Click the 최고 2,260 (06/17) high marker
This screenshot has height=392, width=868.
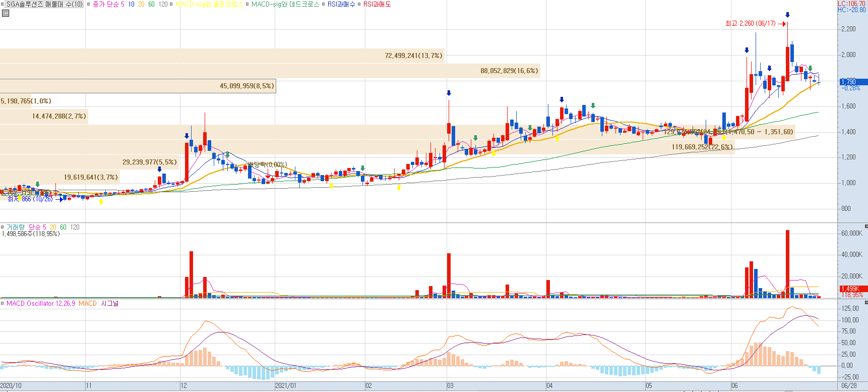point(755,24)
